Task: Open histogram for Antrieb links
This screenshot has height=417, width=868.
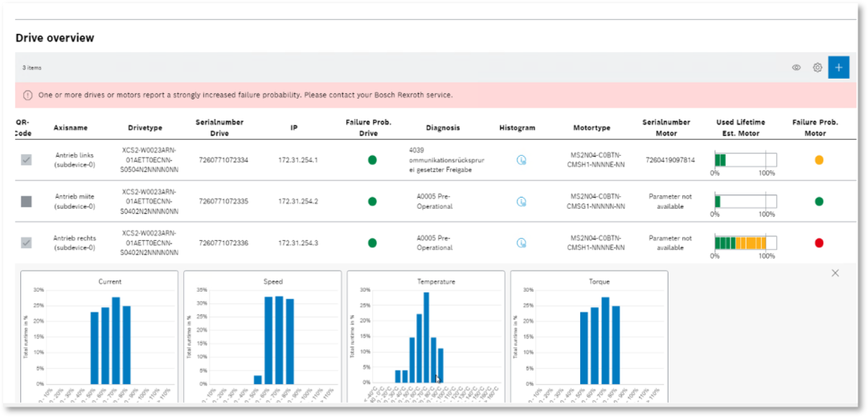Action: click(x=521, y=160)
